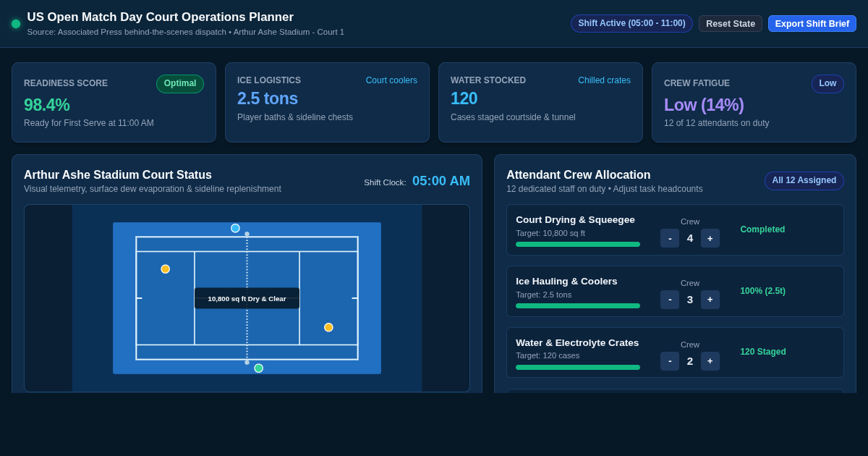The width and height of the screenshot is (868, 456).
Task: Click the 120 water stocked value
Action: 464,98
